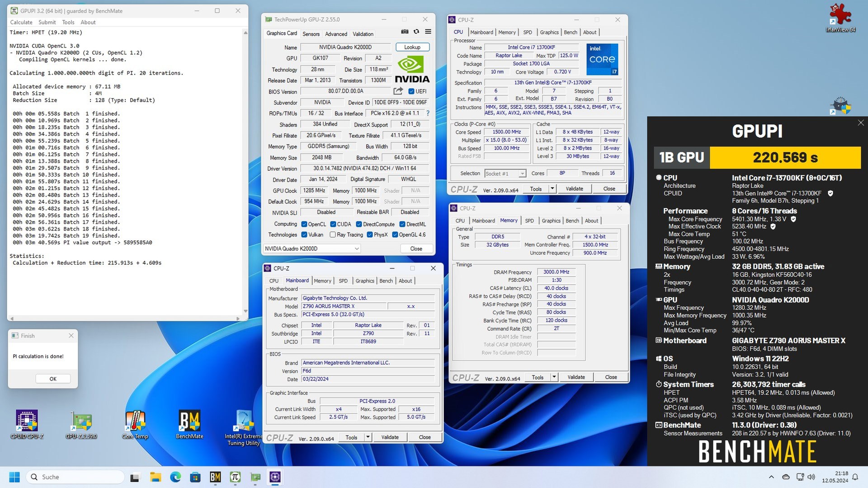Open Task View from the taskbar
Screen dimensions: 868x488
135,477
